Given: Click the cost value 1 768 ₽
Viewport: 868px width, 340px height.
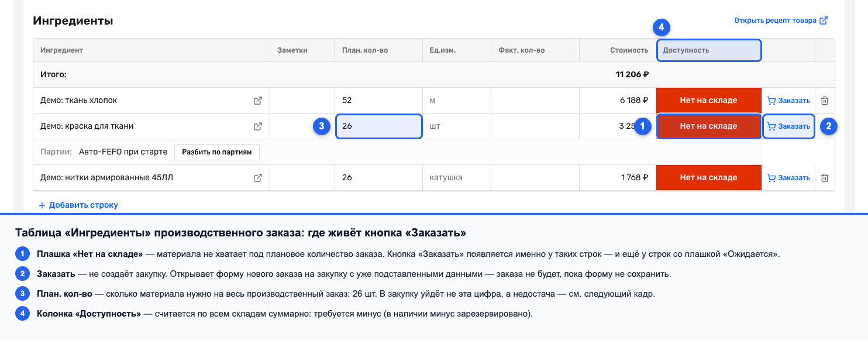Looking at the screenshot, I should click(x=635, y=178).
